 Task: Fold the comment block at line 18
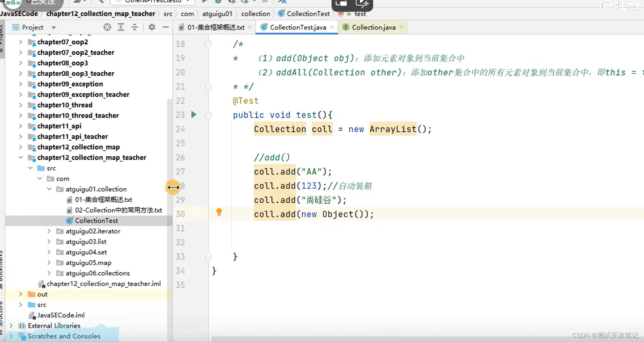[208, 44]
